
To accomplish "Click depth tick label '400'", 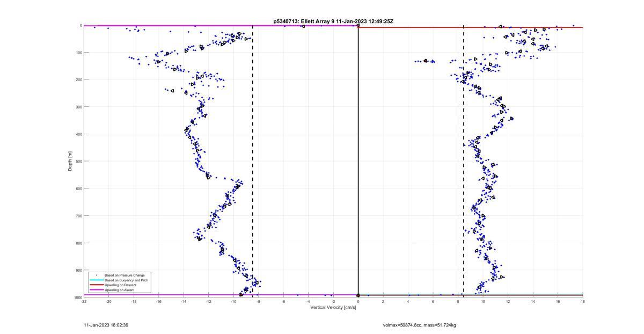I will pyautogui.click(x=78, y=134).
